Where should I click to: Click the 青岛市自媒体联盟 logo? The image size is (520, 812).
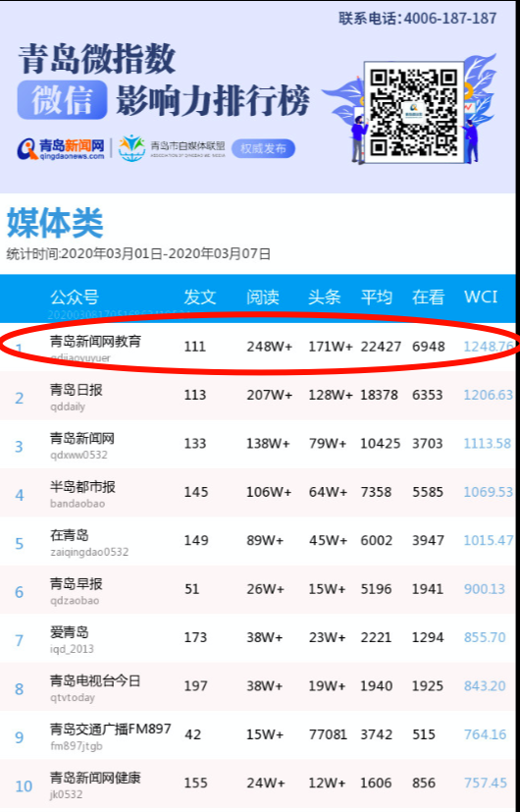pyautogui.click(x=172, y=148)
